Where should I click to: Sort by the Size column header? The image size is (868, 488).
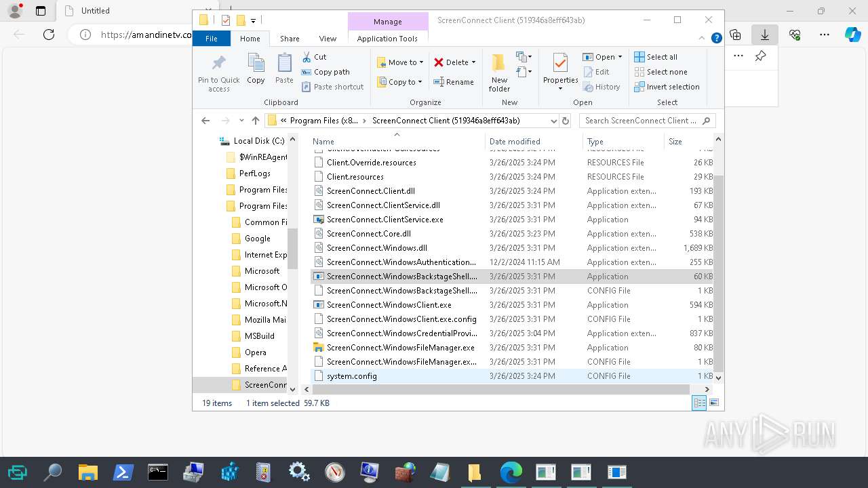tap(688, 142)
